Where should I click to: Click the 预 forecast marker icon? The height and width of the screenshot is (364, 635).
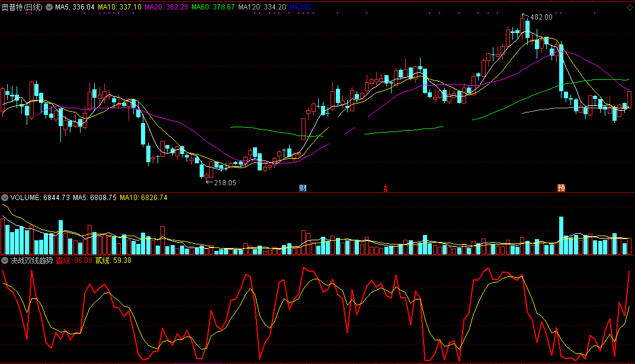[x=562, y=188]
